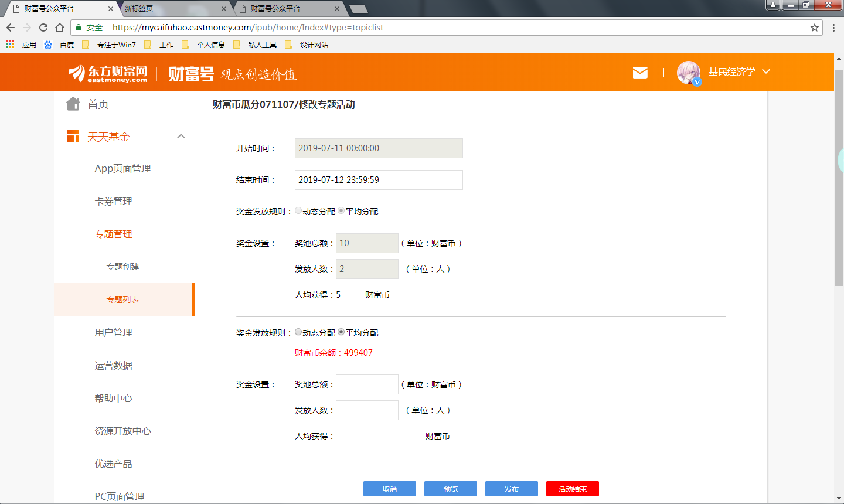Click the user avatar picture
The height and width of the screenshot is (504, 844).
[689, 73]
